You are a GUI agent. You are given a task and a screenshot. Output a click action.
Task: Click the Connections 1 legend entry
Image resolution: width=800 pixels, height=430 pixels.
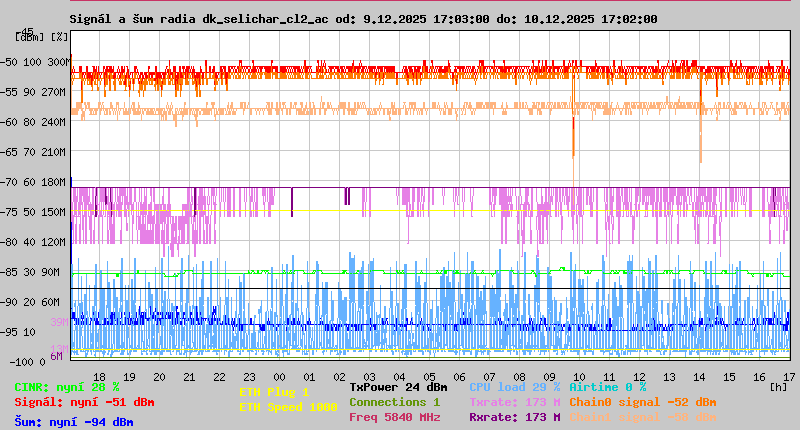point(394,402)
